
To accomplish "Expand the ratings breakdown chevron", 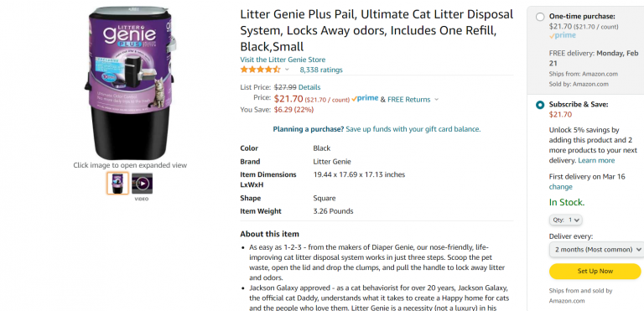I will pyautogui.click(x=287, y=70).
